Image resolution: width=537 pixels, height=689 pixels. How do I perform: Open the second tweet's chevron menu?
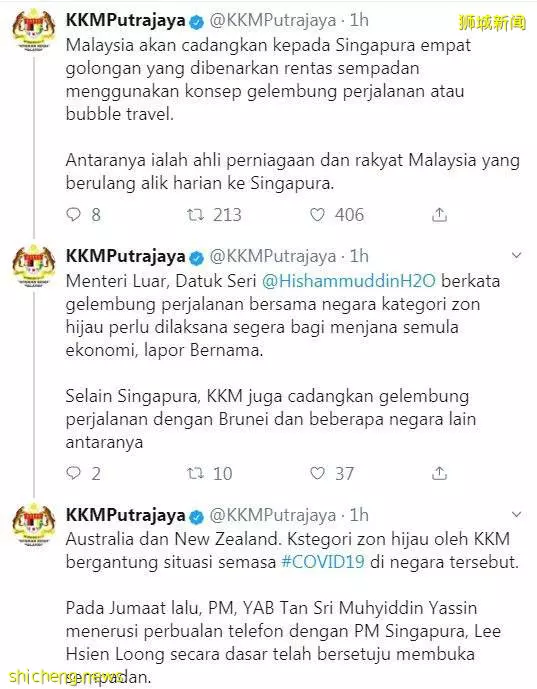pos(517,255)
